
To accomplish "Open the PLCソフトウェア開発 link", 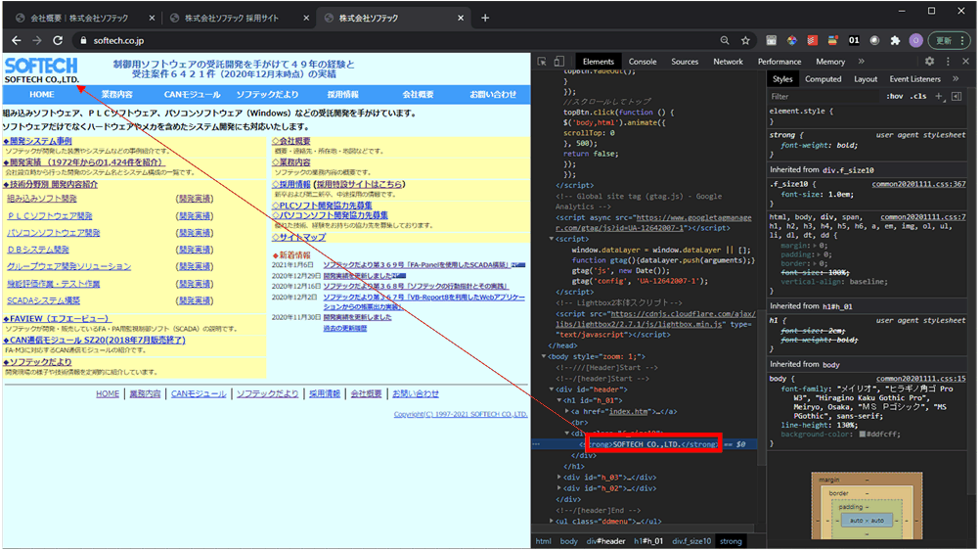I will (49, 216).
